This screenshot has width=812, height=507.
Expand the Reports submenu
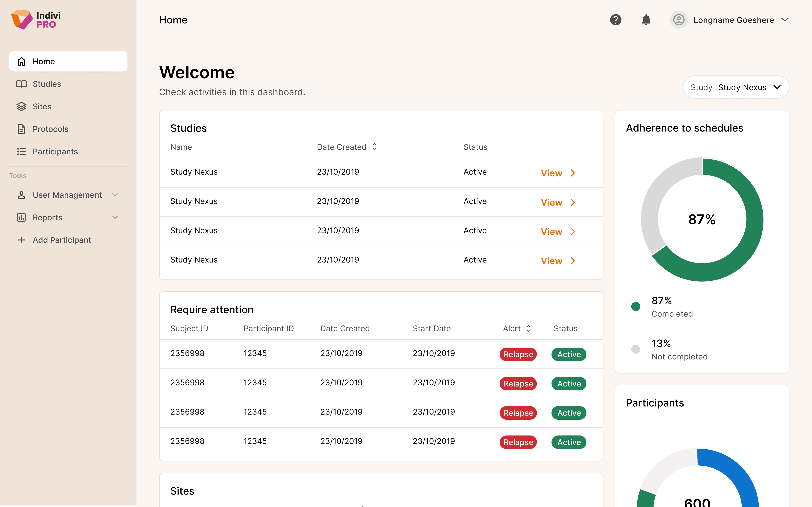pos(115,217)
